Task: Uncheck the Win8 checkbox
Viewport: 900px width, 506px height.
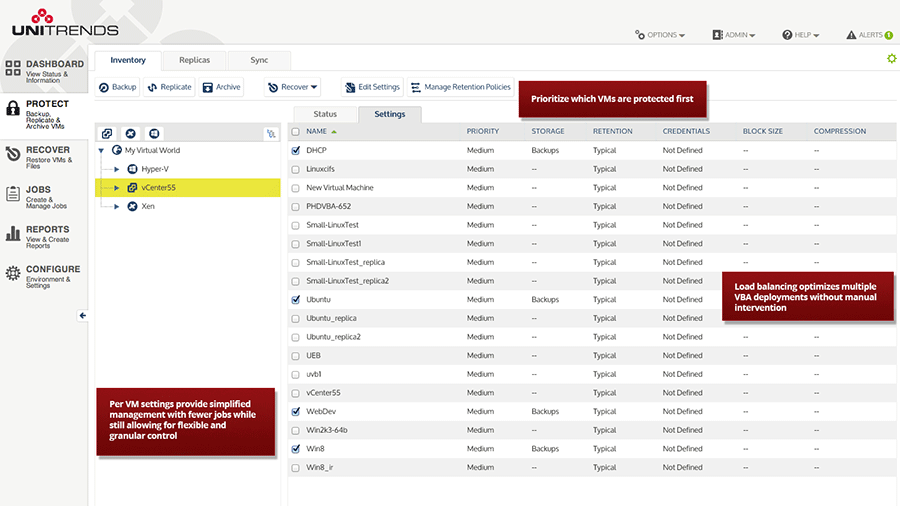Action: point(296,449)
